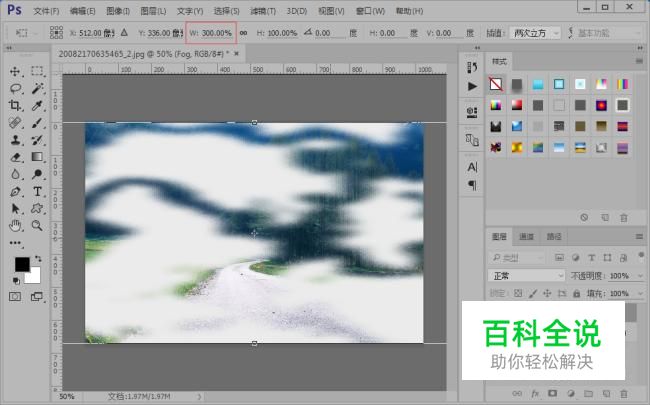Screen dimensions: 650x405
Task: Click the X position field
Action: [96, 33]
